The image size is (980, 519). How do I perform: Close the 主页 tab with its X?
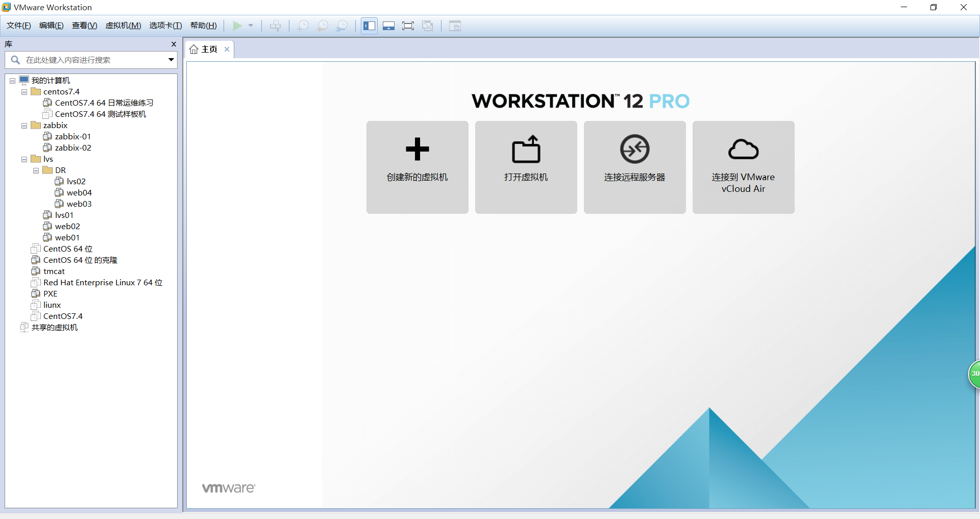tap(227, 49)
